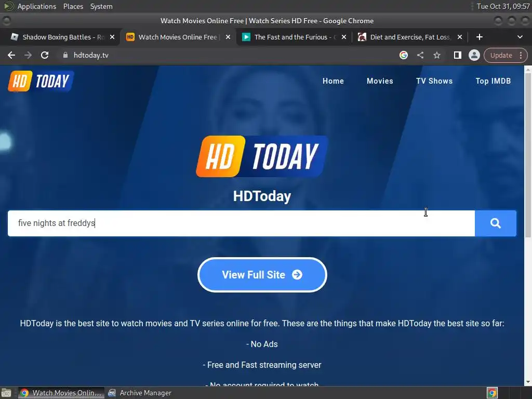Click the Update button in Chrome
The width and height of the screenshot is (532, 399).
tap(501, 55)
